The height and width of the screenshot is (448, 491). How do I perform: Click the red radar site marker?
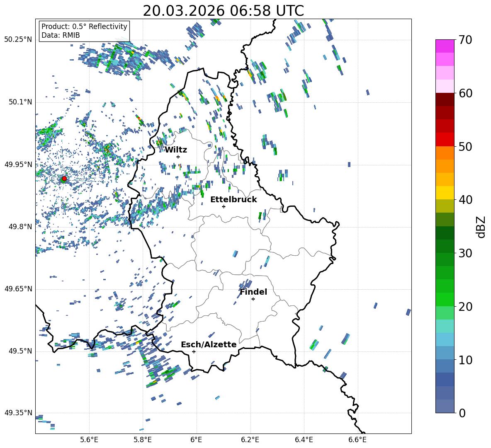[x=64, y=179]
